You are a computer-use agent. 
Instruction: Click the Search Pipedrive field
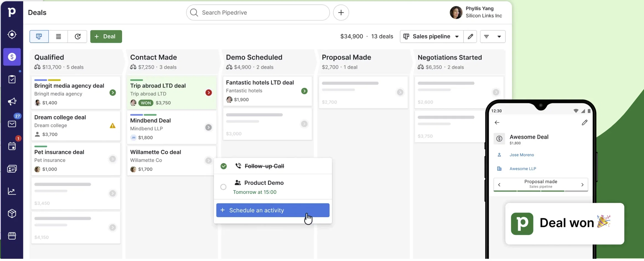coord(258,12)
